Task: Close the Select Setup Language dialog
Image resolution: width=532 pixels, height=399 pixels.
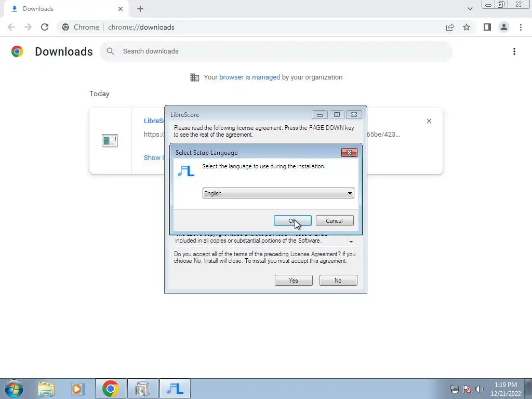Action: [349, 152]
